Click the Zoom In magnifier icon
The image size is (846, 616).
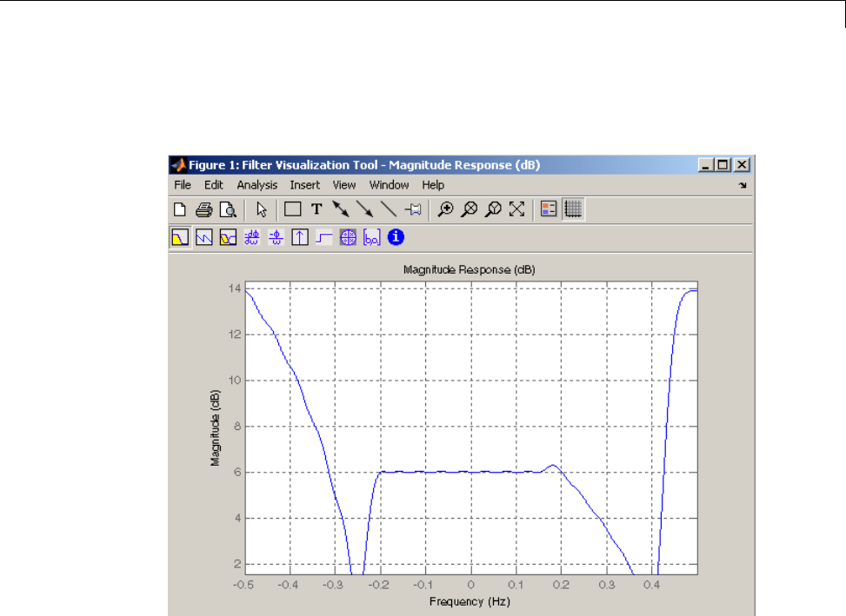tap(445, 209)
